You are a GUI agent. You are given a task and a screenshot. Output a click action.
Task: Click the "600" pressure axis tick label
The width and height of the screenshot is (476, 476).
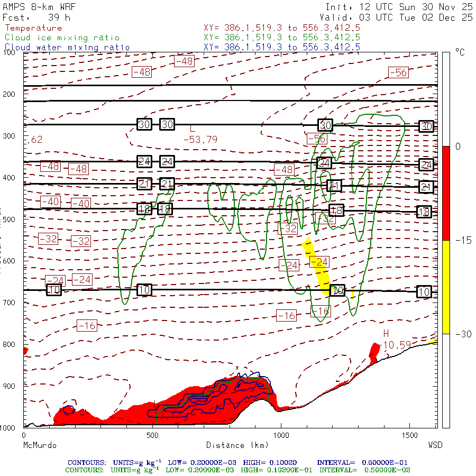click(9, 261)
